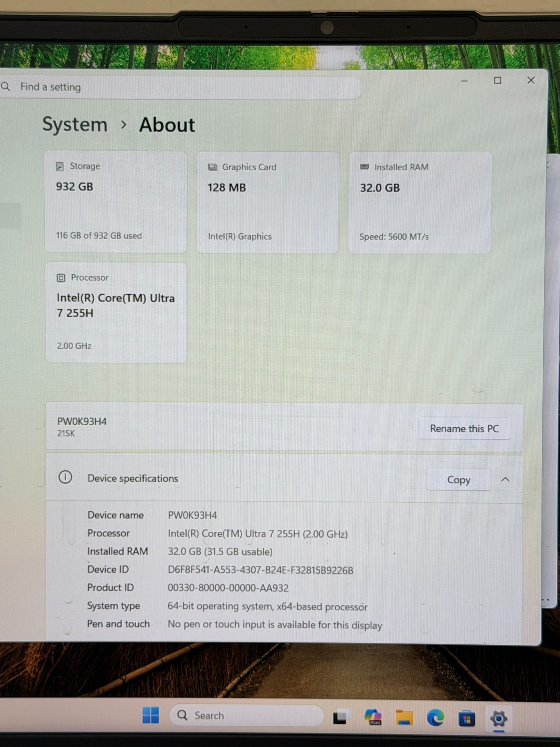This screenshot has height=747, width=560.
Task: Open the Storage card
Action: (x=116, y=202)
